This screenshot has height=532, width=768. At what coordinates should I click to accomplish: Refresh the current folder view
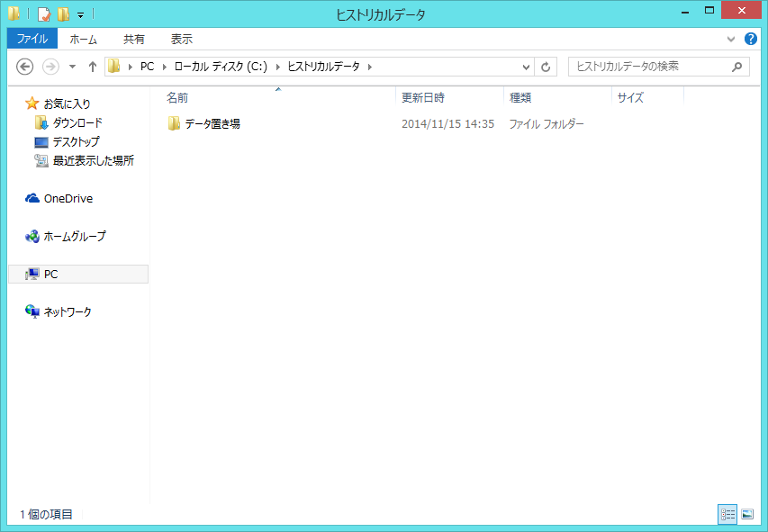547,67
